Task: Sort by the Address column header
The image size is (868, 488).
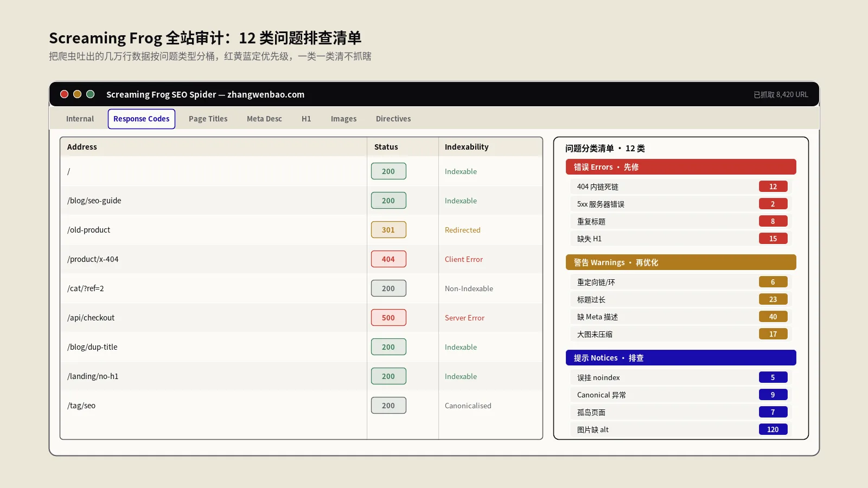Action: 82,147
